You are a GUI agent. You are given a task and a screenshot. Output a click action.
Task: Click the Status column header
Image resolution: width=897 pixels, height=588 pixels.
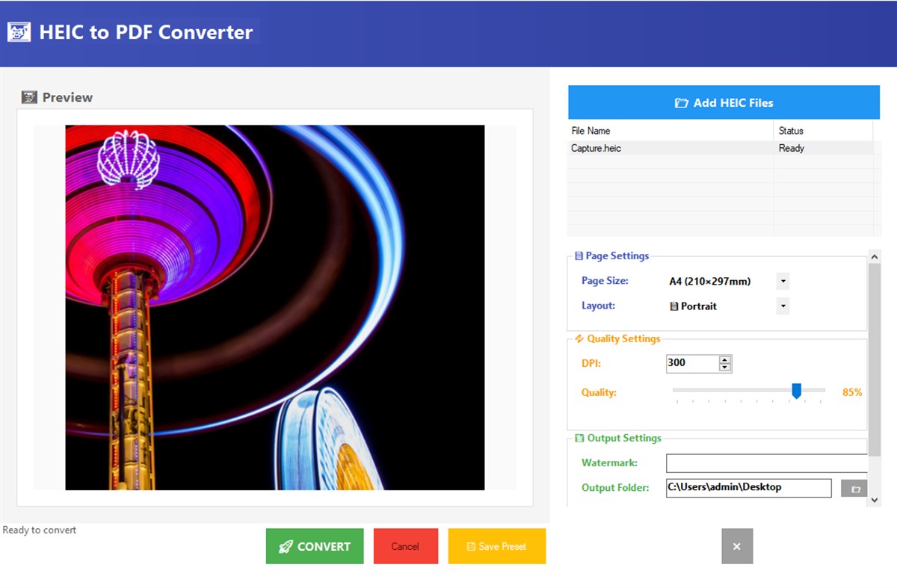[x=789, y=130]
